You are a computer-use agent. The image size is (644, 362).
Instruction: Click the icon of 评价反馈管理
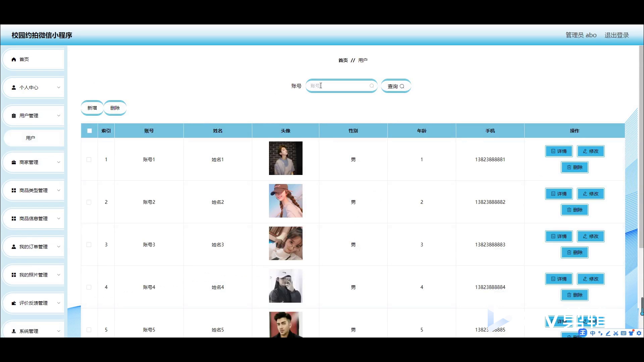(14, 303)
